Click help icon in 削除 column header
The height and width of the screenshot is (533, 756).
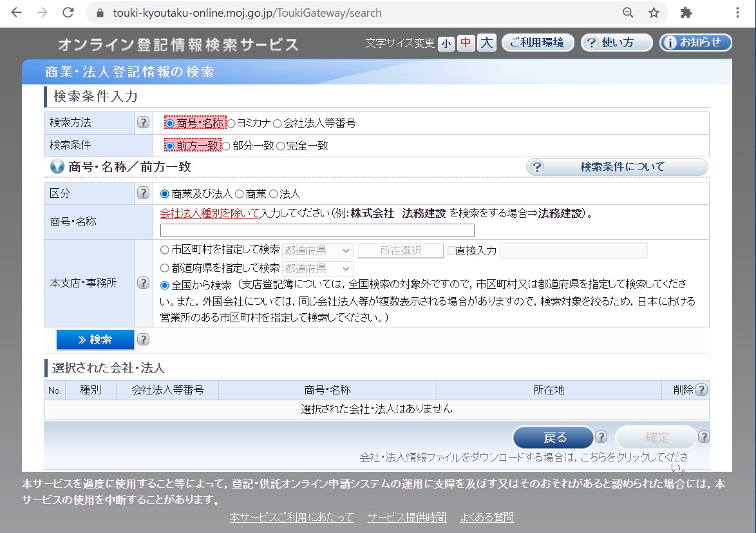pos(701,390)
